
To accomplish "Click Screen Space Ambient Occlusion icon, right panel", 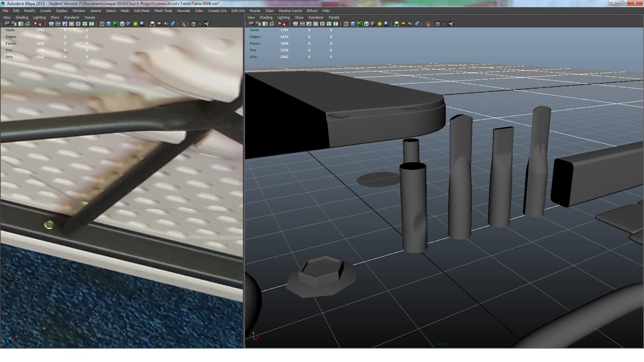I will click(396, 24).
